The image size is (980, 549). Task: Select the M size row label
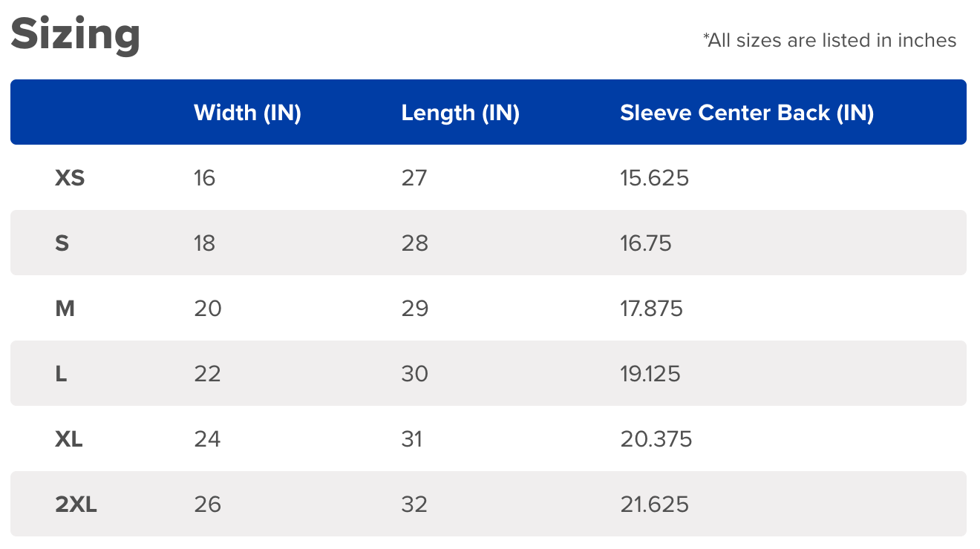click(65, 309)
